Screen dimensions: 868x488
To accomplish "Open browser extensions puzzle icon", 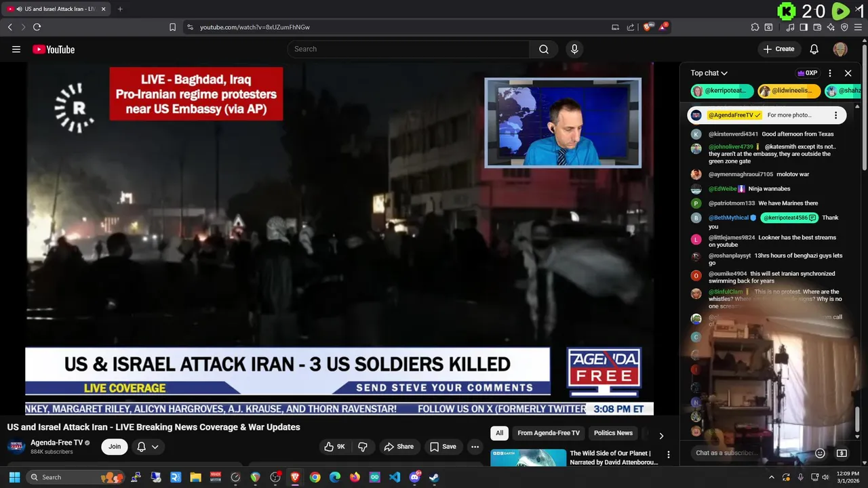I will click(x=755, y=27).
